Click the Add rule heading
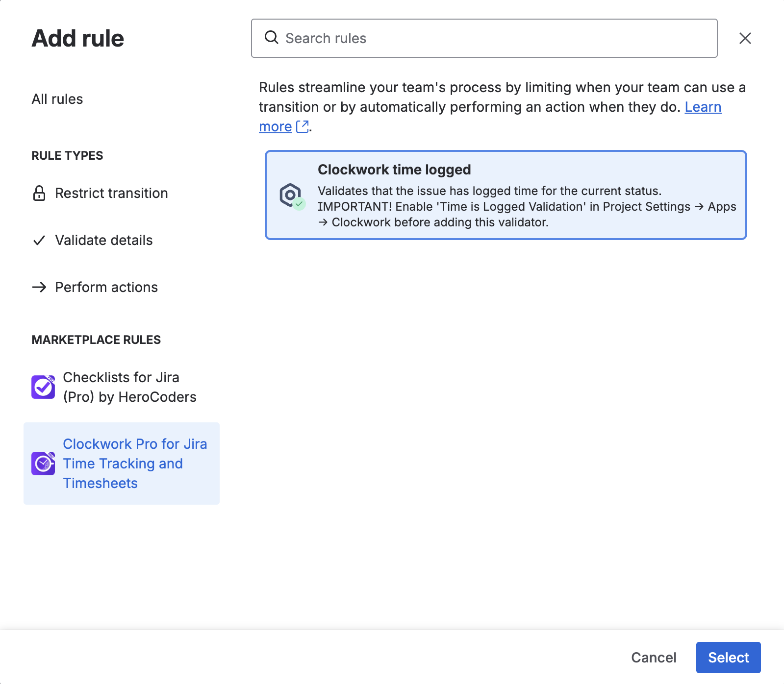The height and width of the screenshot is (684, 784). click(x=78, y=38)
